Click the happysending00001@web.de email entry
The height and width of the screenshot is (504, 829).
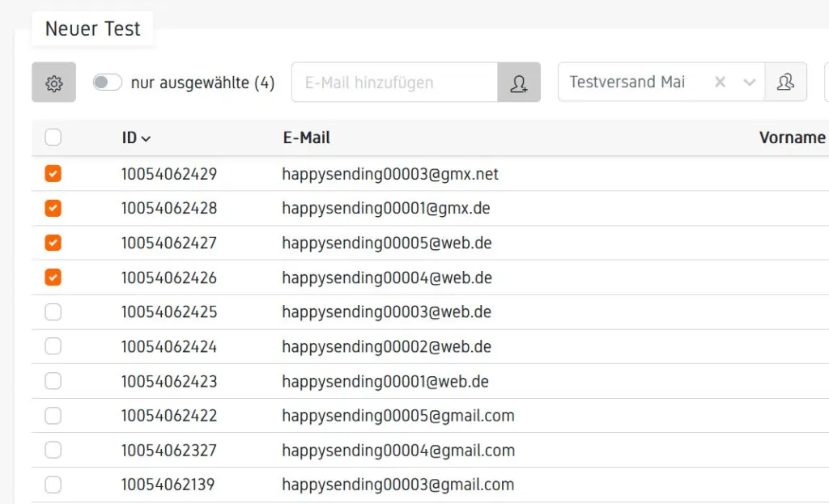pos(385,381)
